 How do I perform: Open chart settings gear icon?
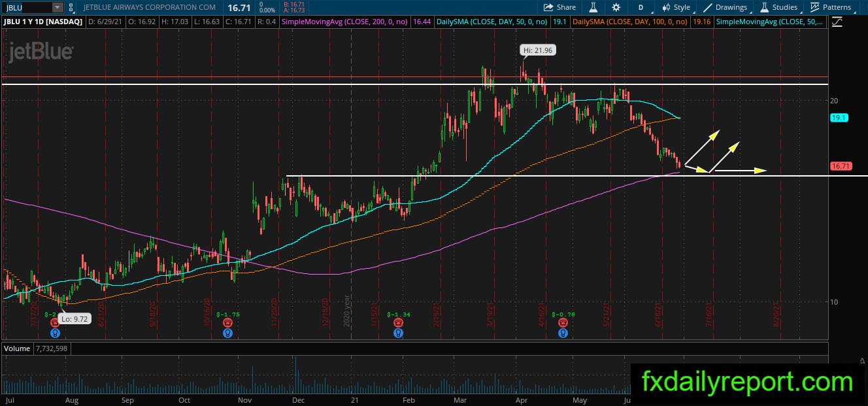[616, 7]
